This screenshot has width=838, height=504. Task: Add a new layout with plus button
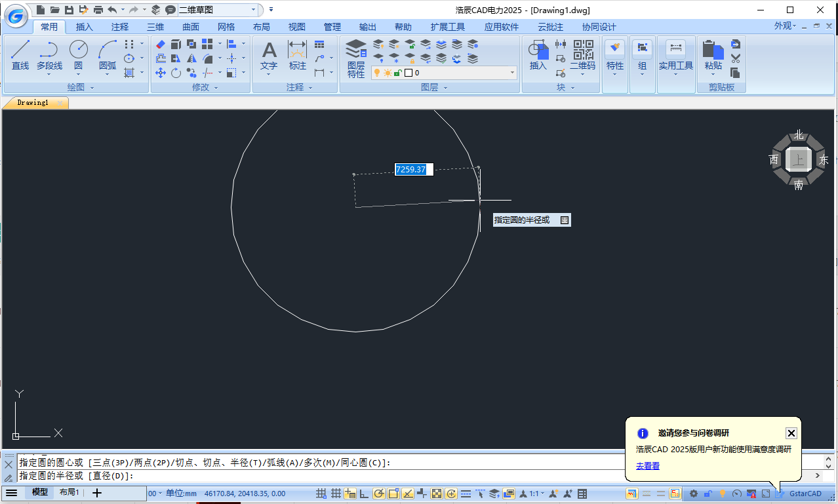click(x=97, y=493)
